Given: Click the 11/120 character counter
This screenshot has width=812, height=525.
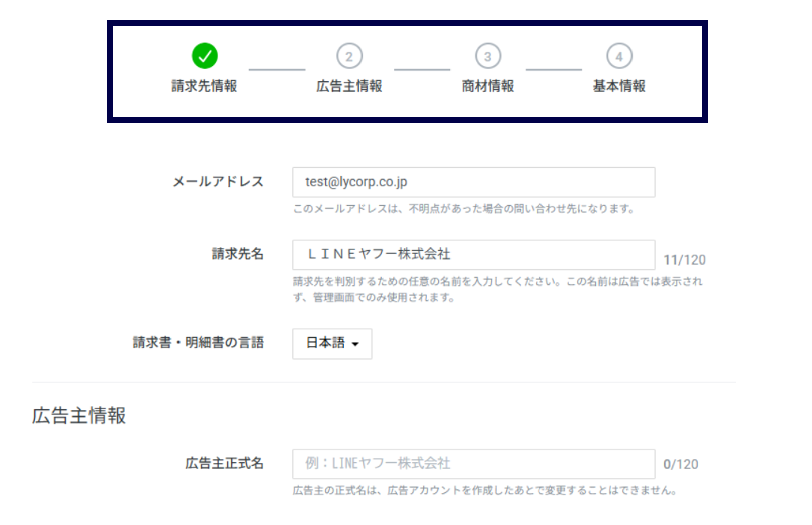Looking at the screenshot, I should 684,260.
